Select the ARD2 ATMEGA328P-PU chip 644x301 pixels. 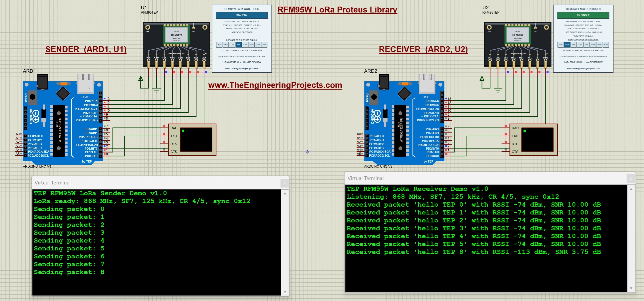click(x=400, y=131)
